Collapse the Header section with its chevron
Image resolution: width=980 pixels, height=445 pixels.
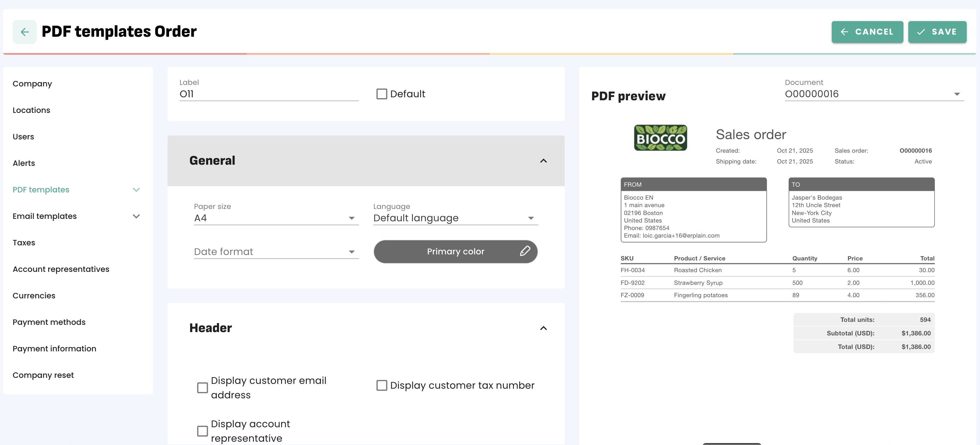543,328
